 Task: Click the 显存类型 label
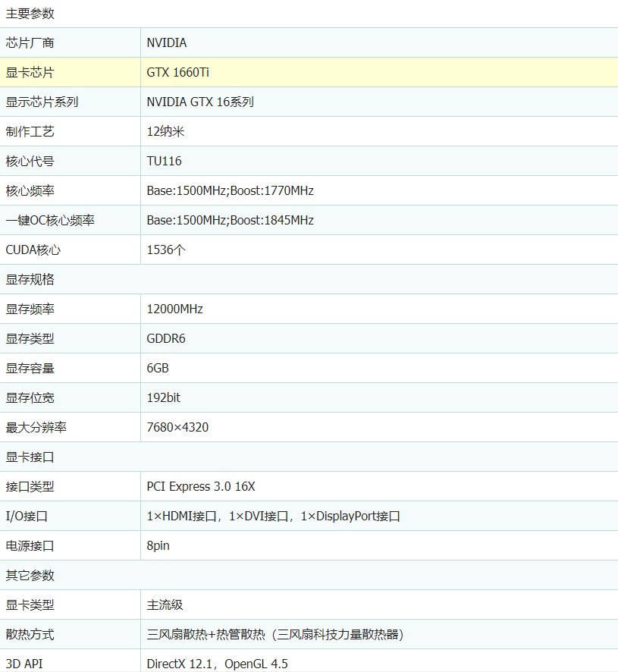30,338
